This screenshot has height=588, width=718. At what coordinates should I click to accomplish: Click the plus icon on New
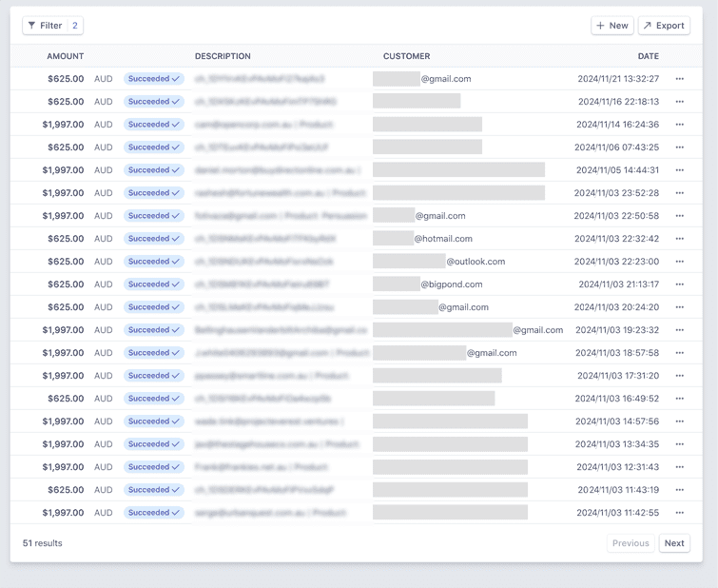click(x=600, y=26)
